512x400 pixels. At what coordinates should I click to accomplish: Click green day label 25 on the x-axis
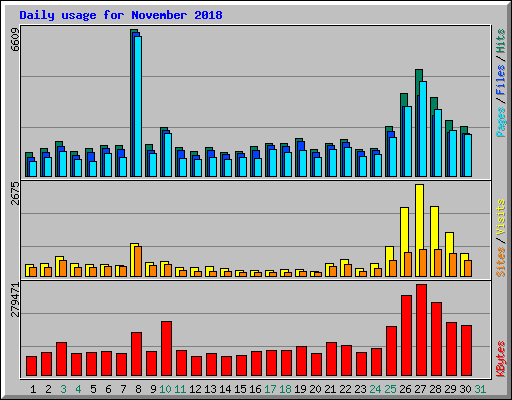(x=390, y=389)
